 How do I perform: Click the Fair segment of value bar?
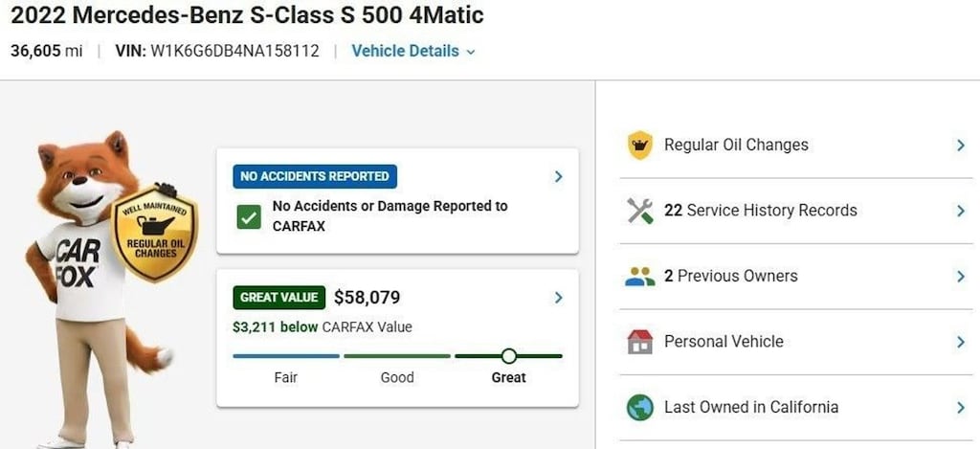pos(286,356)
